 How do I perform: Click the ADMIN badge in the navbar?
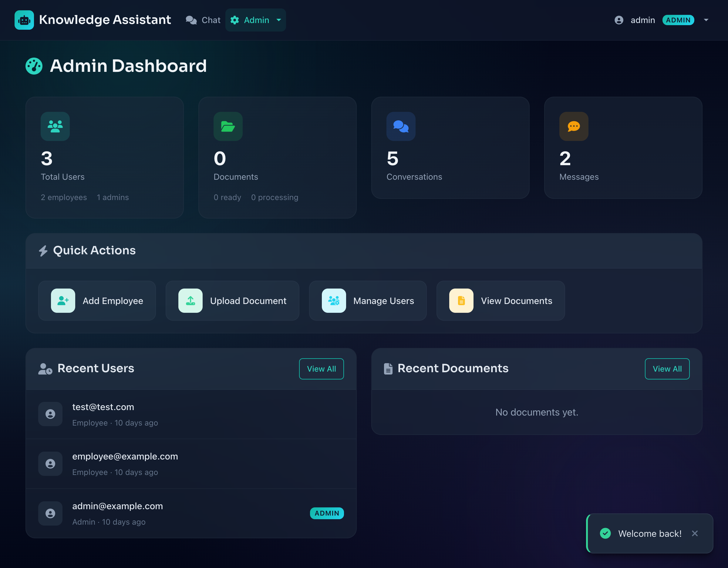(678, 20)
